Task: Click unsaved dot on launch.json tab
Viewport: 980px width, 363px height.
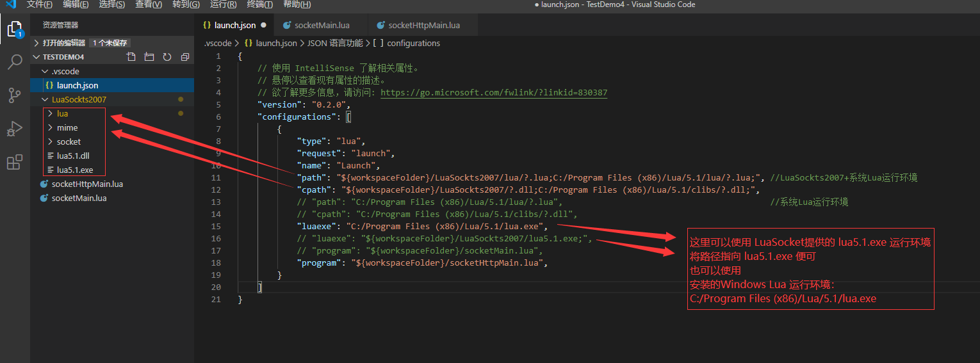Action: [x=263, y=26]
